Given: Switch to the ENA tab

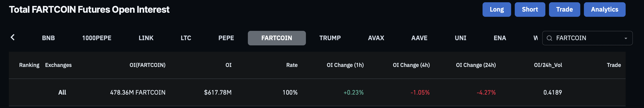Looking at the screenshot, I should (500, 38).
